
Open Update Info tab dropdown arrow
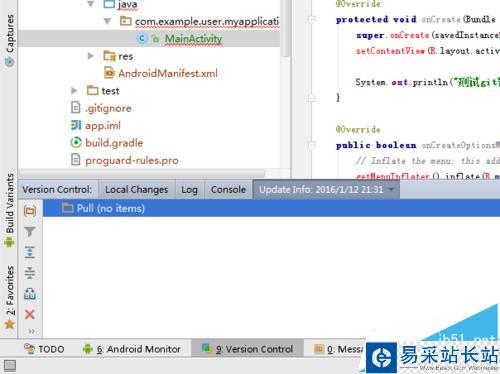[x=391, y=189]
